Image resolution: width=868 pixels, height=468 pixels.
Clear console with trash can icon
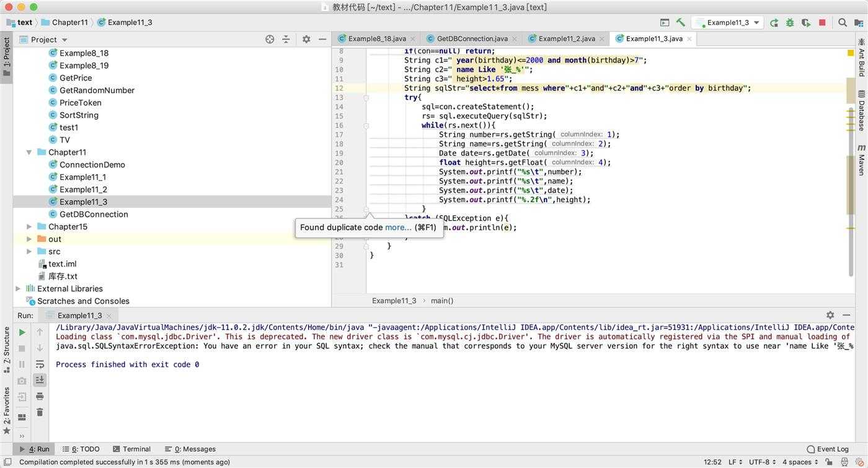(x=40, y=412)
